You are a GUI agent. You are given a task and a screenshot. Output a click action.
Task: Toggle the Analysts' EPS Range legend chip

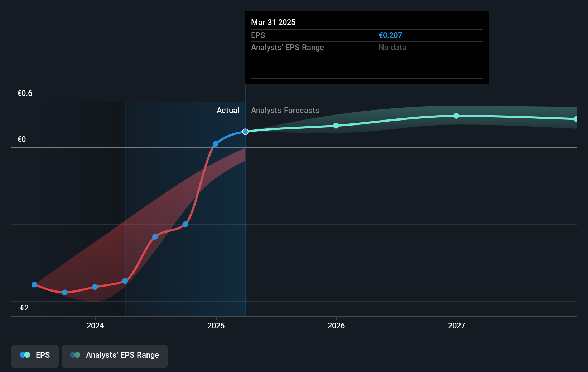(115, 356)
